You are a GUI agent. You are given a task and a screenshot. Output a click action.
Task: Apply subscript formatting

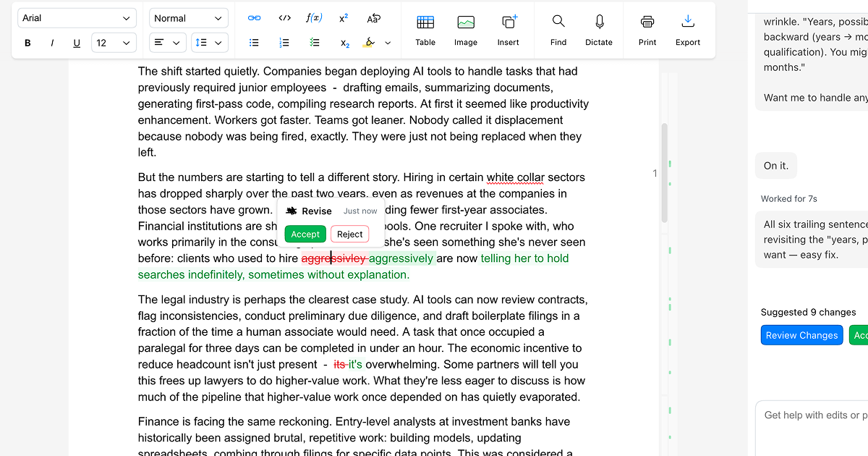[344, 43]
